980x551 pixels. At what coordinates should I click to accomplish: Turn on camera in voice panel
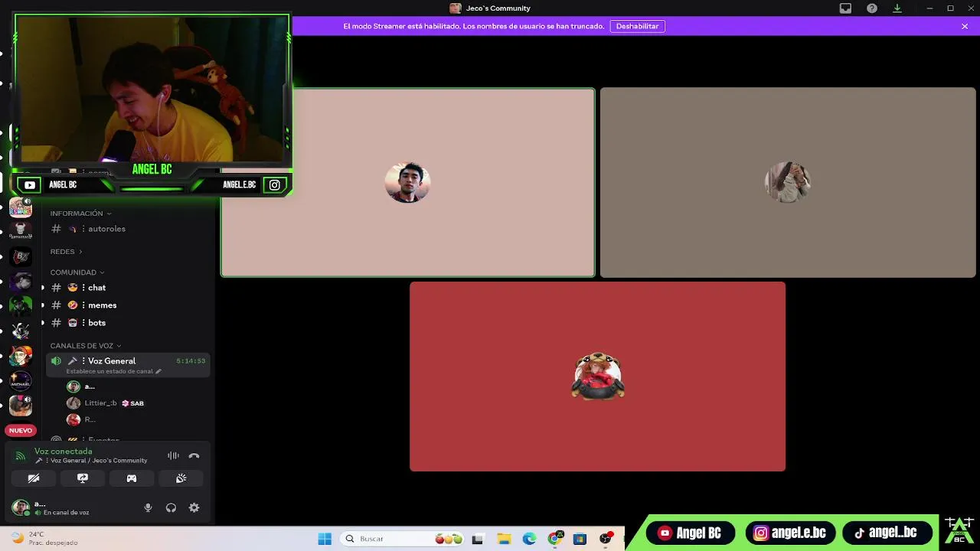click(34, 478)
